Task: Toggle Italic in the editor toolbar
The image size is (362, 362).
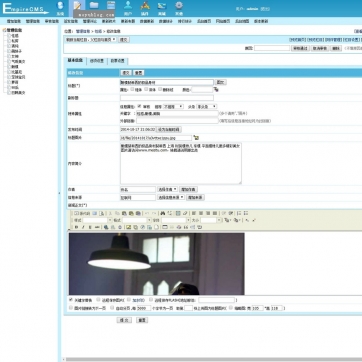Action: point(83,227)
